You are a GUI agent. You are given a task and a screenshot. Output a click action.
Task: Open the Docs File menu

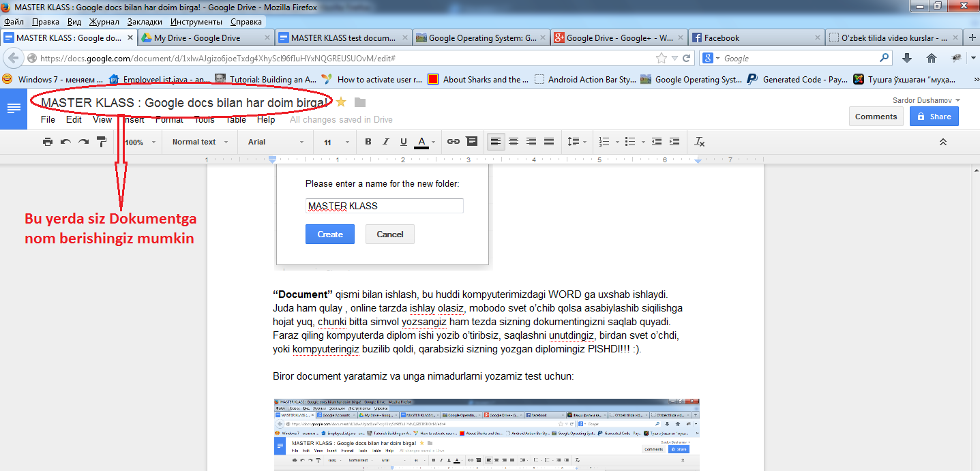[48, 119]
